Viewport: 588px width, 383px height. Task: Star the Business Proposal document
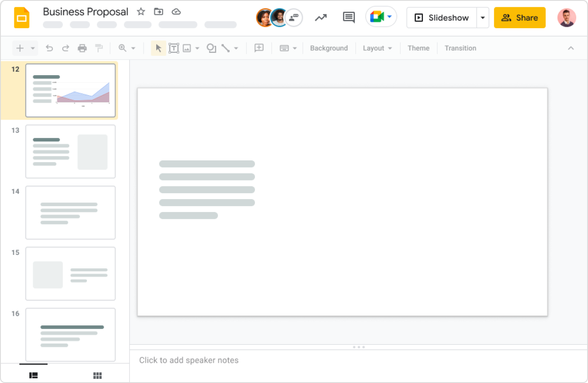tap(141, 12)
